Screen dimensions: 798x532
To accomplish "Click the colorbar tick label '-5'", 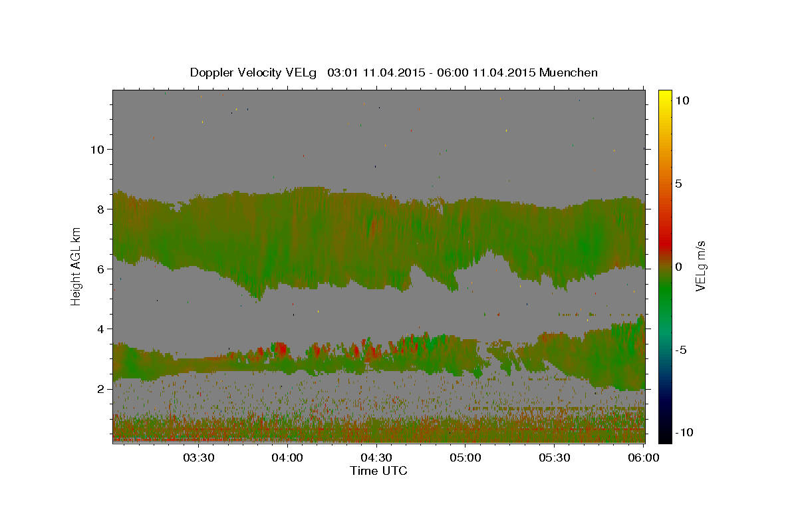I will coord(680,350).
